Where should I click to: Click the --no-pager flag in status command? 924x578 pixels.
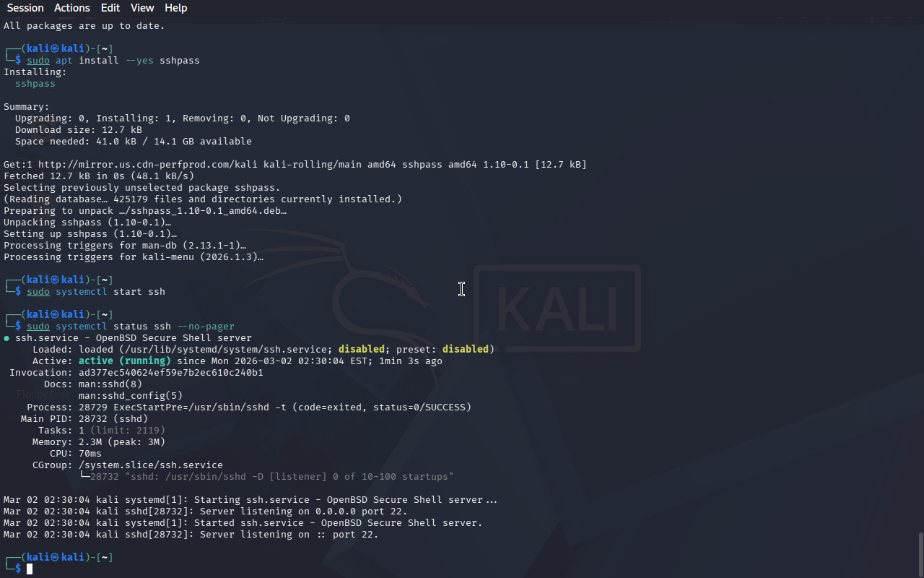coord(206,327)
